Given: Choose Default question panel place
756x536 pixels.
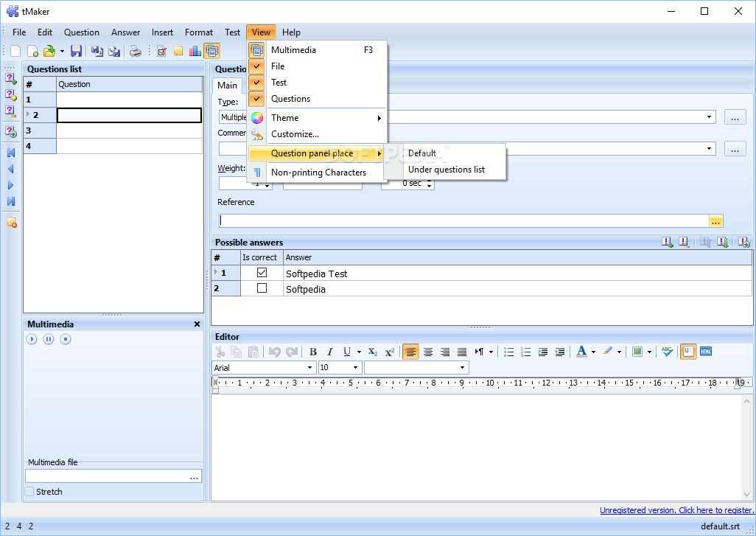Looking at the screenshot, I should pyautogui.click(x=445, y=153).
